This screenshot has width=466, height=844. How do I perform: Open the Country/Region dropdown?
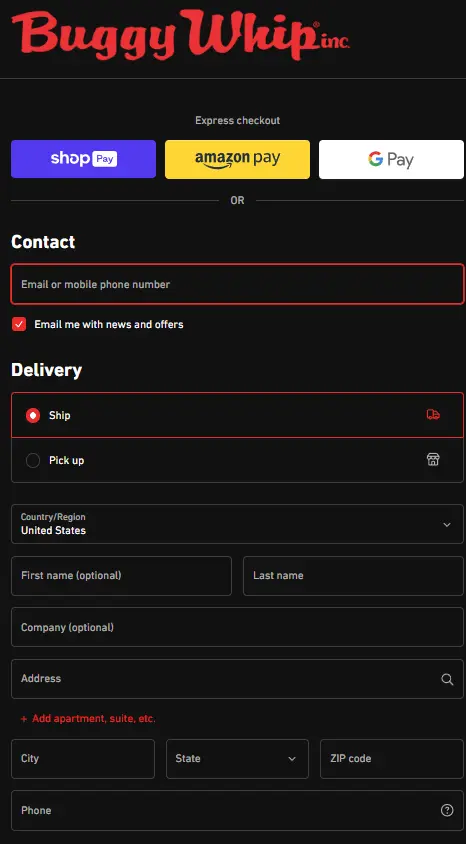point(237,524)
